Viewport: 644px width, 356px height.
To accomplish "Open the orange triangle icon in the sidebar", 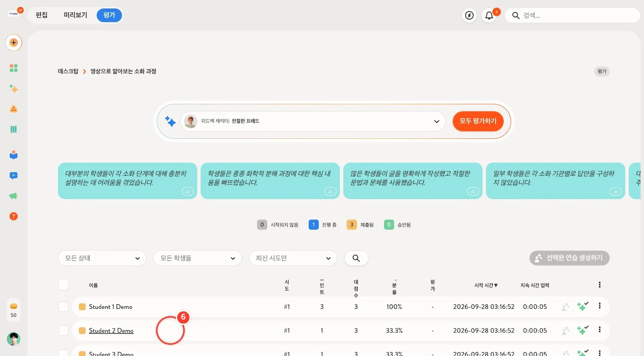I will 14,109.
